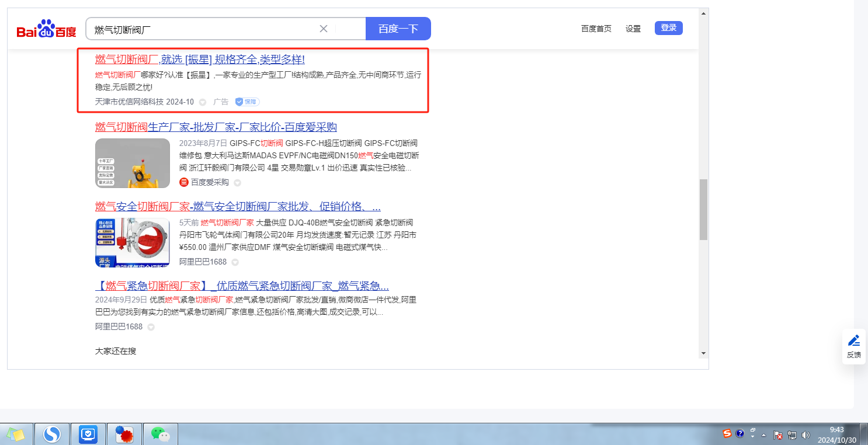
Task: Open the 设置 settings link
Action: tap(633, 29)
